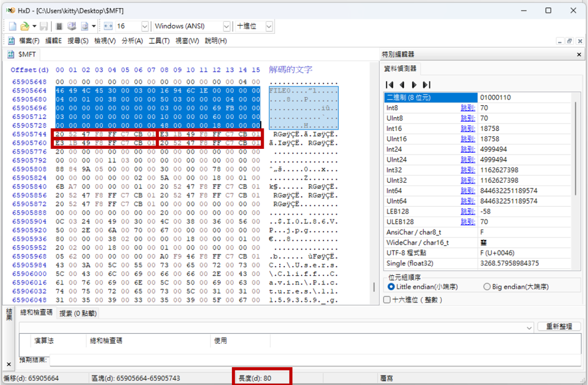
Task: Click the 預期結果 input field
Action: coord(315,360)
